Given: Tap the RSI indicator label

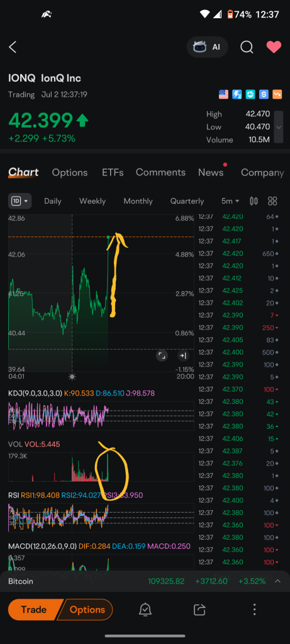Looking at the screenshot, I should [14, 496].
